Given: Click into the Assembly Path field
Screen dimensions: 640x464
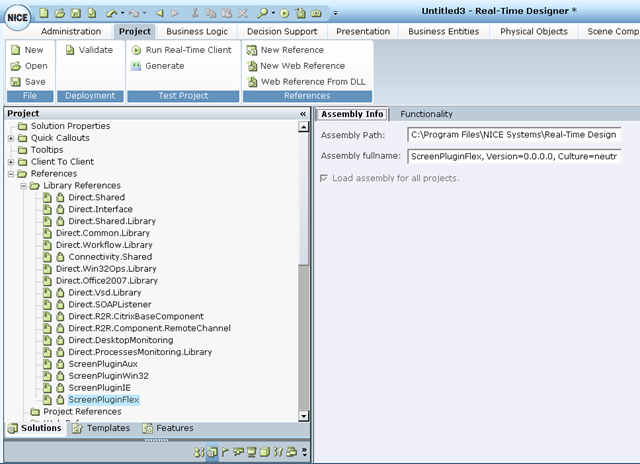Looking at the screenshot, I should point(514,135).
